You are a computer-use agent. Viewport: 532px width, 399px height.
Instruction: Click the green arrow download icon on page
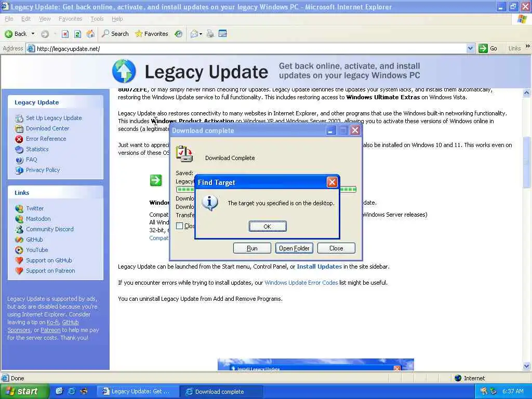156,180
